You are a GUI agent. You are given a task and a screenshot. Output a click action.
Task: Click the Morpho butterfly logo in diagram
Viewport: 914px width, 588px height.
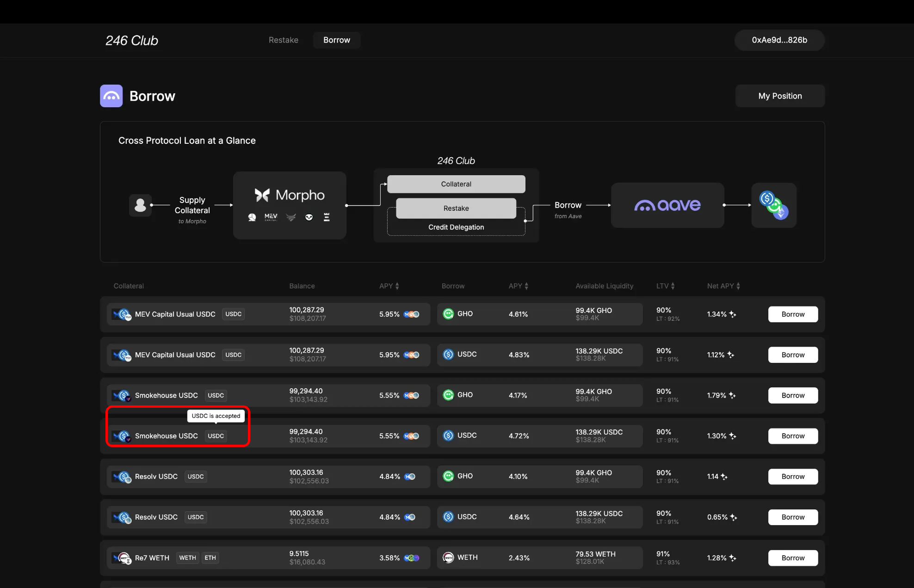262,195
